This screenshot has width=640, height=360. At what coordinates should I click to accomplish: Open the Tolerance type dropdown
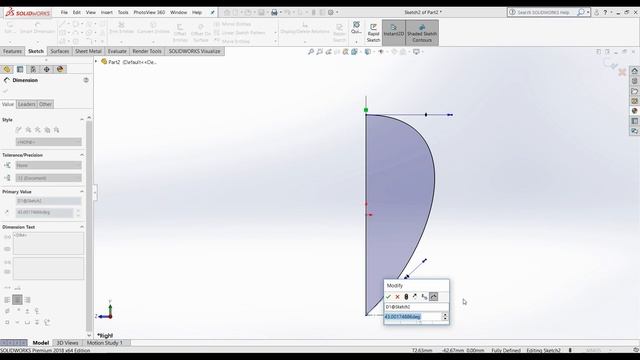pos(49,165)
